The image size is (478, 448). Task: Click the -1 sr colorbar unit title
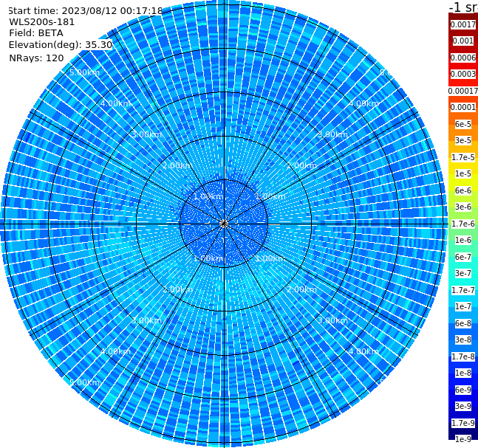[x=464, y=7]
